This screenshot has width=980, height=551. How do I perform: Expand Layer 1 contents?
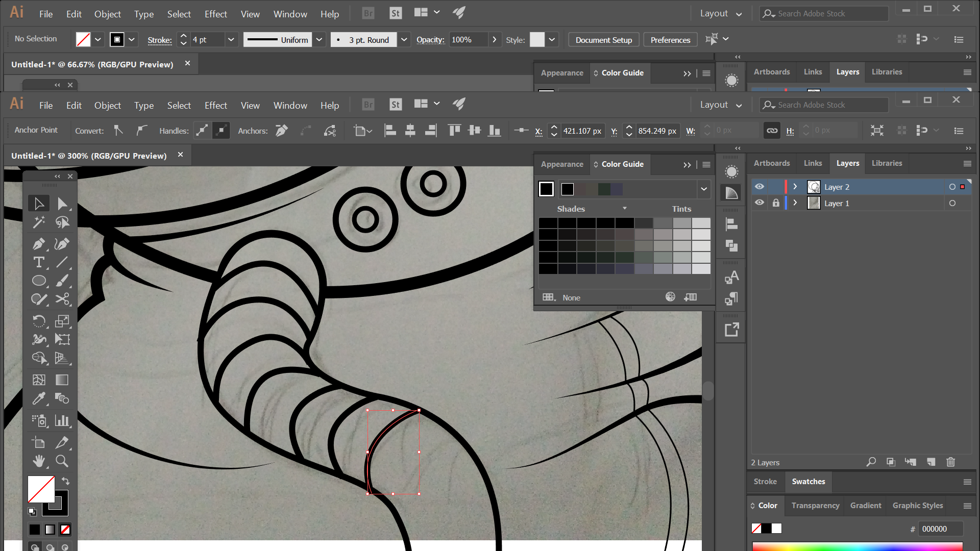coord(795,203)
